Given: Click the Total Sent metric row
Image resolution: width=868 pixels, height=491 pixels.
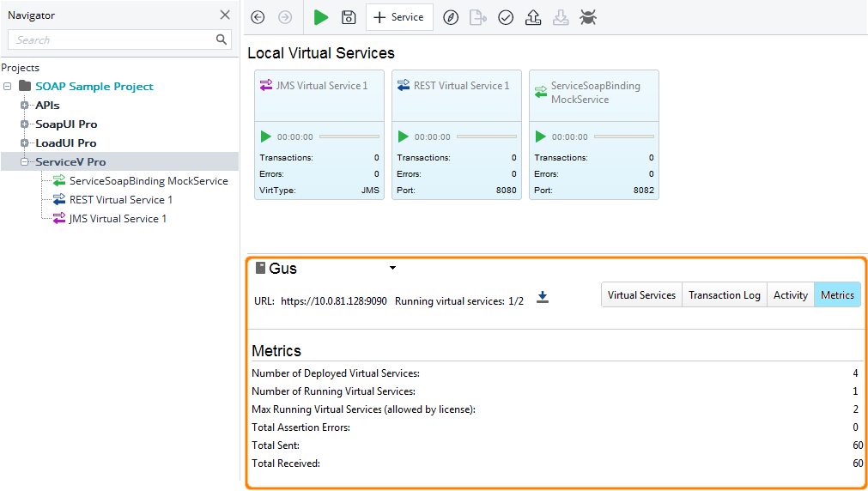Looking at the screenshot, I should 555,446.
